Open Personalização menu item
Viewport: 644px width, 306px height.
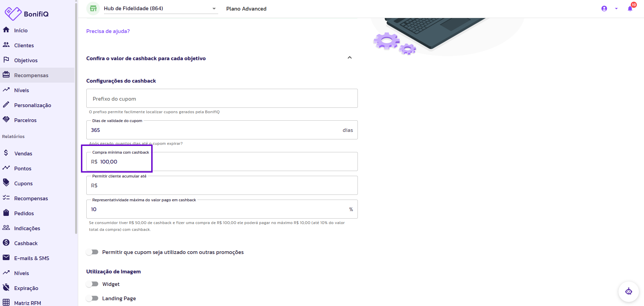(37, 105)
